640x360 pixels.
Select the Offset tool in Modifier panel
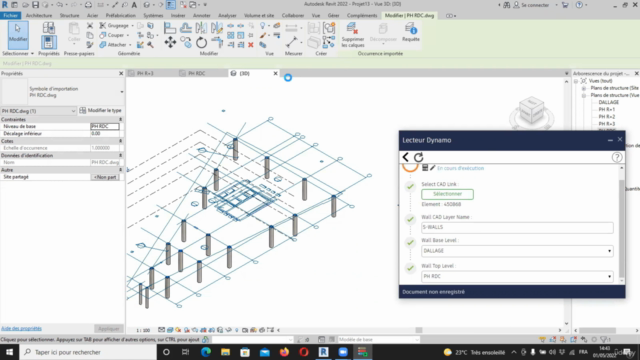186,28
